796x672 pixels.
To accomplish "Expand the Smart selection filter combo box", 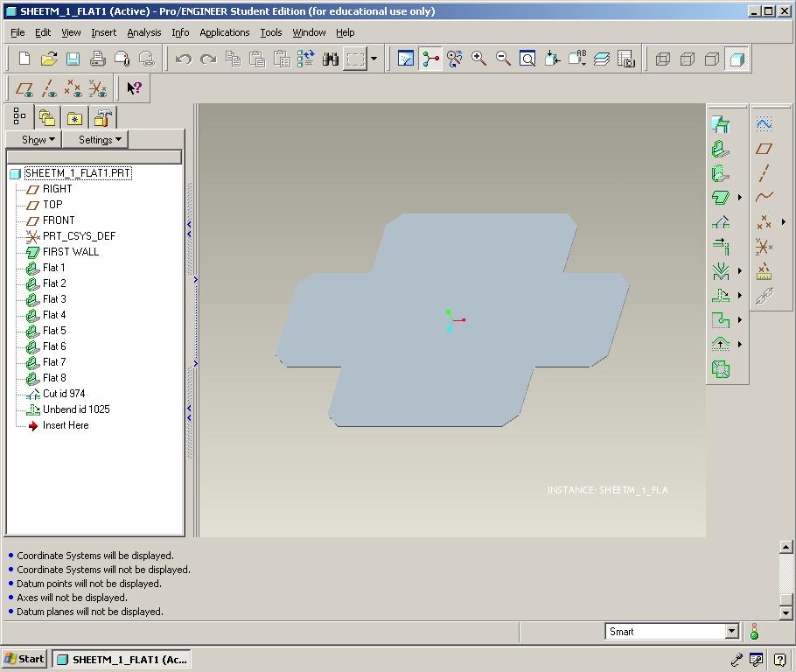I will [732, 631].
